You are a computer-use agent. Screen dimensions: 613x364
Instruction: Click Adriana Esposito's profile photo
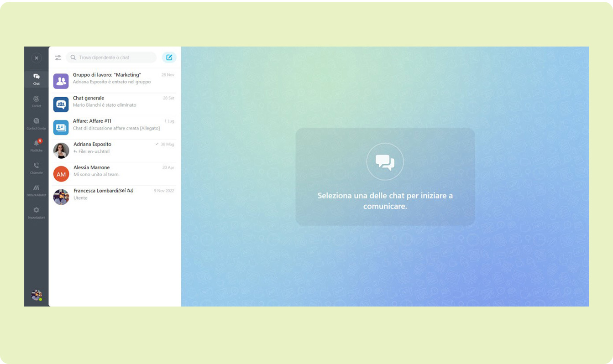coord(61,151)
